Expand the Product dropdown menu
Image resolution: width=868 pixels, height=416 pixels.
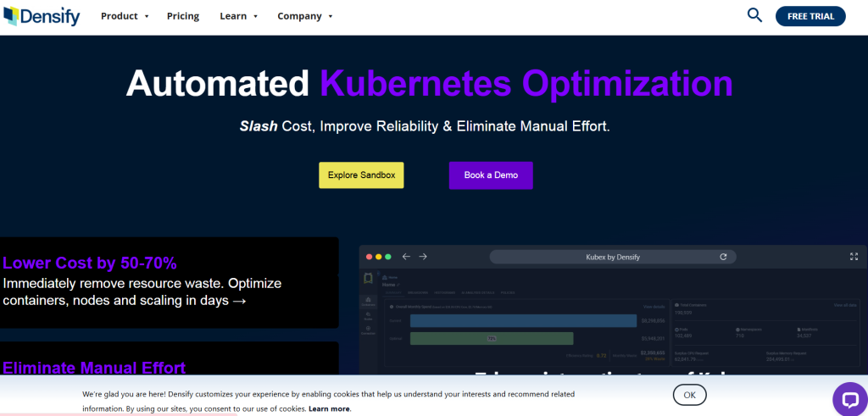pyautogui.click(x=125, y=16)
